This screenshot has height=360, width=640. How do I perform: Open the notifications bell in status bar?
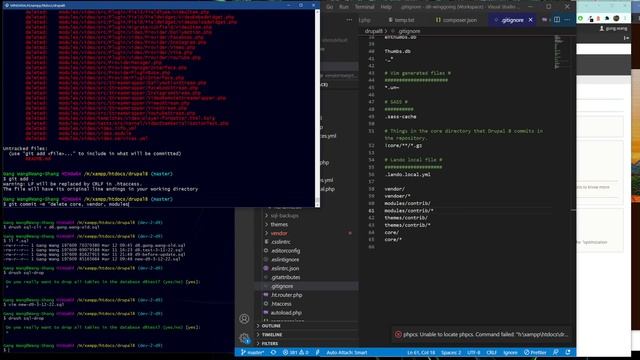pos(568,352)
